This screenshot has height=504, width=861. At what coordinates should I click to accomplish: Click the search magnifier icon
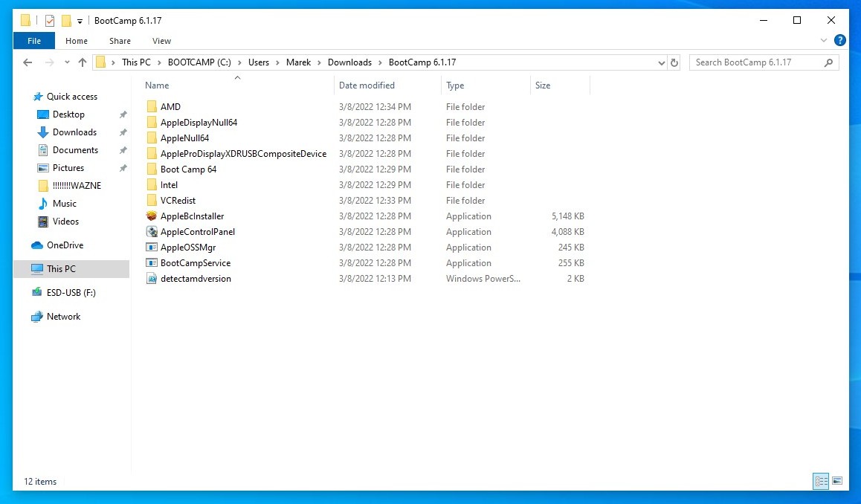point(828,62)
